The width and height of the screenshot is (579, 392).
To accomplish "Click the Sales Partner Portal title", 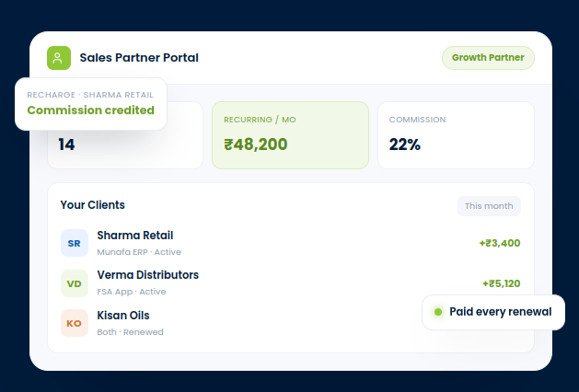I will (139, 58).
